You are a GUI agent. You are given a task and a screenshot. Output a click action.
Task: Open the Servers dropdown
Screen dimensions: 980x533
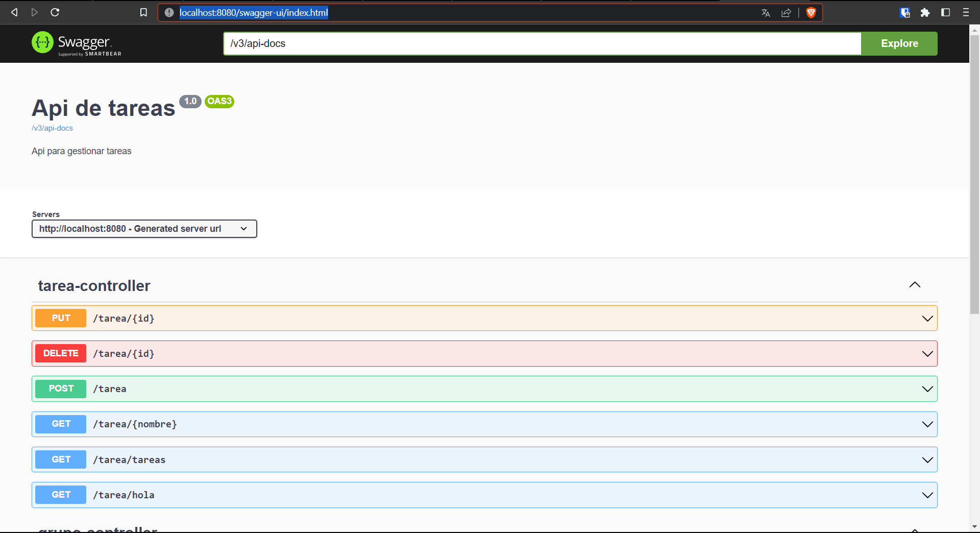[x=144, y=229]
